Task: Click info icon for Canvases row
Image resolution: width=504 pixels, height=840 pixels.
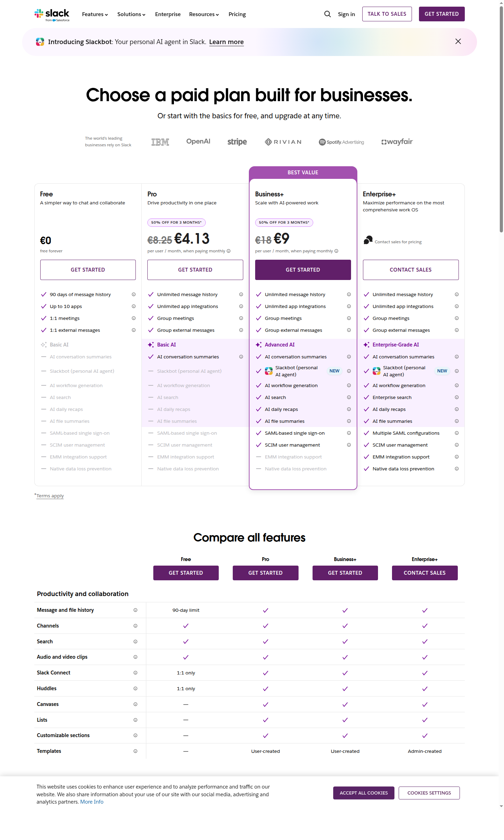Action: click(135, 704)
